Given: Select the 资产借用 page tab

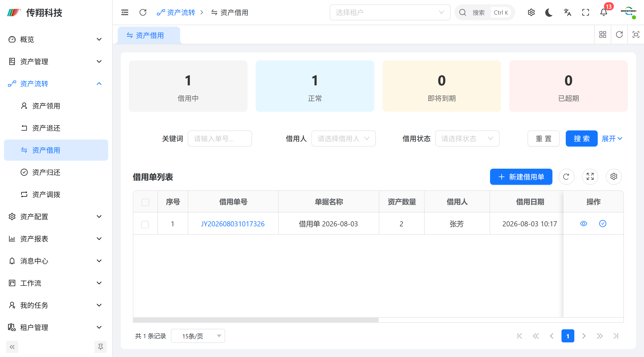Looking at the screenshot, I should (x=149, y=35).
